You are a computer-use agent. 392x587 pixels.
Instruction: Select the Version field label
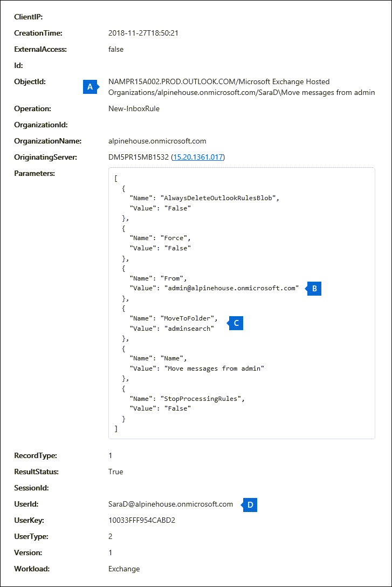click(x=28, y=552)
